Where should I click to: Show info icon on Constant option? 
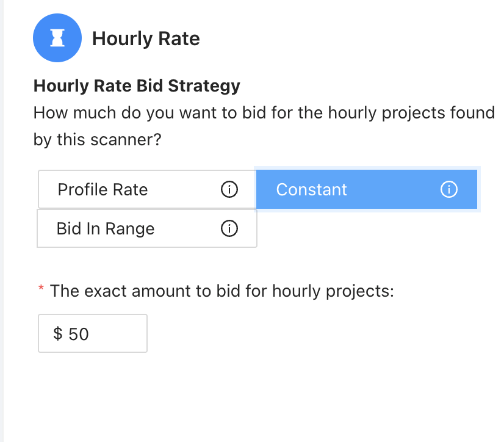(x=448, y=189)
